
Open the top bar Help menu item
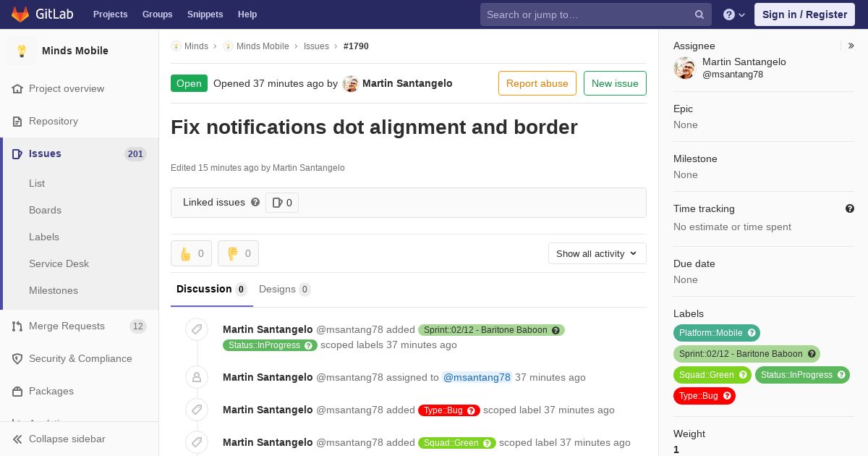pos(247,14)
